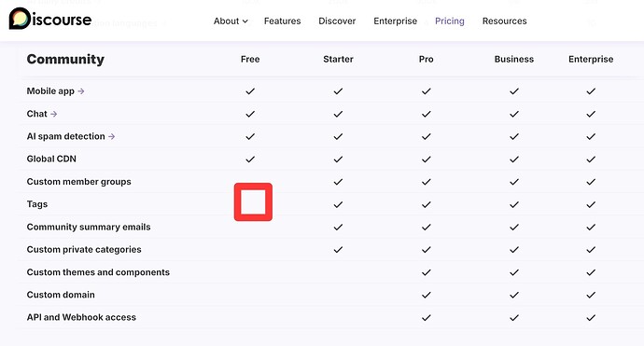The image size is (644, 346).
Task: Open the Chat feature link
Action: [x=42, y=114]
